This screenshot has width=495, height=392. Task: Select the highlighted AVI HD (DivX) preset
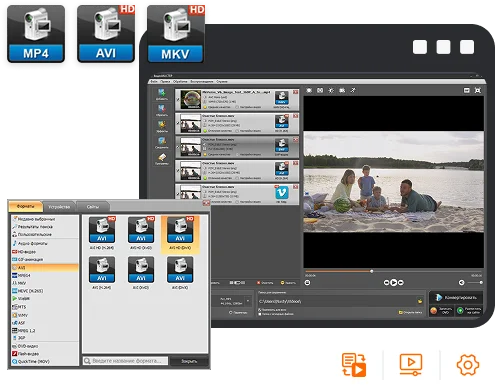click(x=180, y=233)
